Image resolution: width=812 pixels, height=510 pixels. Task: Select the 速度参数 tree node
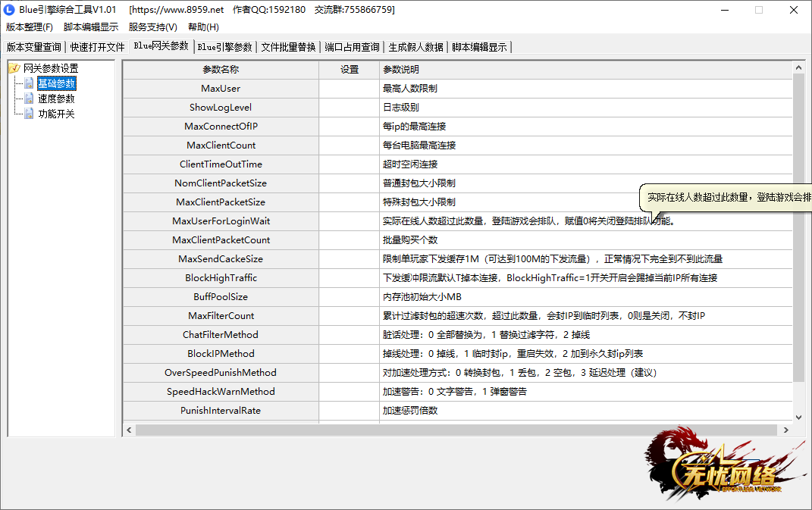[57, 99]
